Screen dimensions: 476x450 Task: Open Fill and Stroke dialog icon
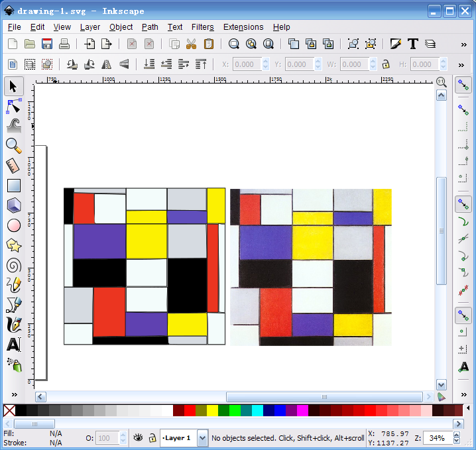pyautogui.click(x=396, y=44)
